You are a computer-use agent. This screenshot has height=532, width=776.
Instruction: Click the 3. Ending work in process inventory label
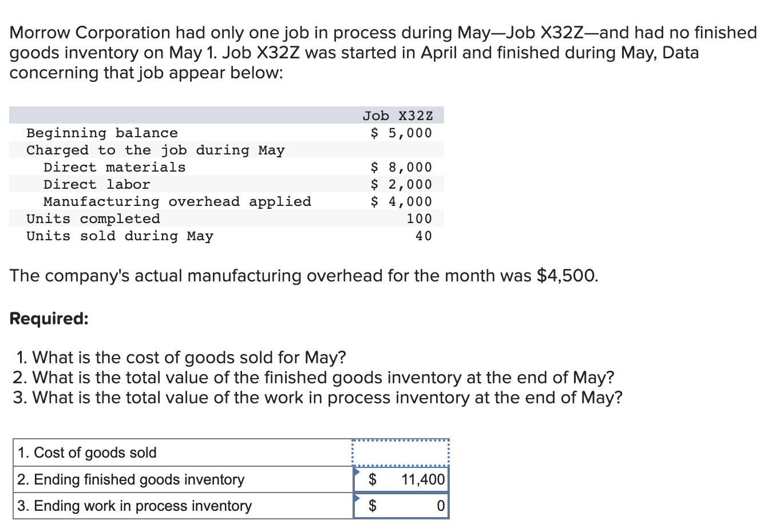tap(134, 506)
